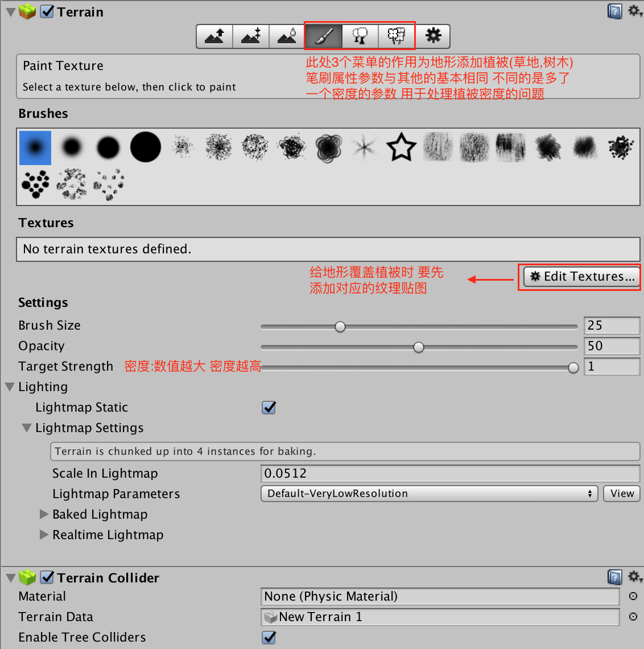Disable the Terrain Collider component checkbox
Image resolution: width=644 pixels, height=649 pixels.
(47, 577)
